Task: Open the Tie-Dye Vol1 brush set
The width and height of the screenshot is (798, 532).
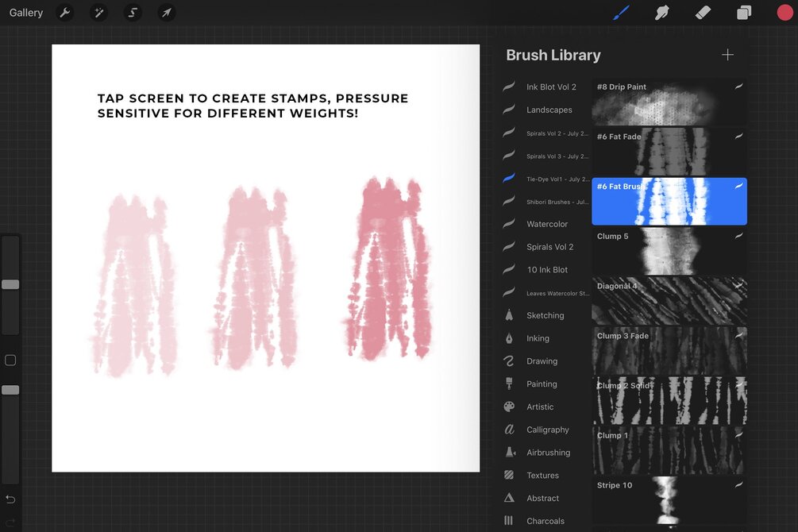Action: pyautogui.click(x=557, y=179)
